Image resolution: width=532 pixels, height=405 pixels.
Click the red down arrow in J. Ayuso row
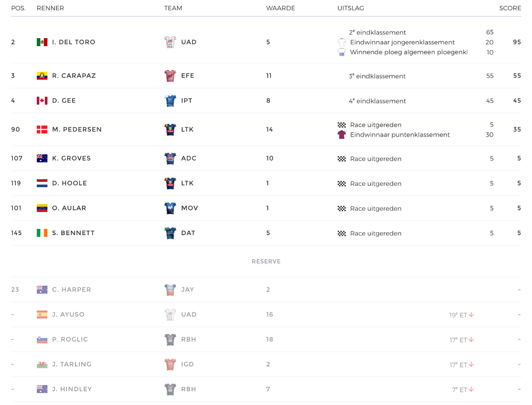[x=471, y=315]
